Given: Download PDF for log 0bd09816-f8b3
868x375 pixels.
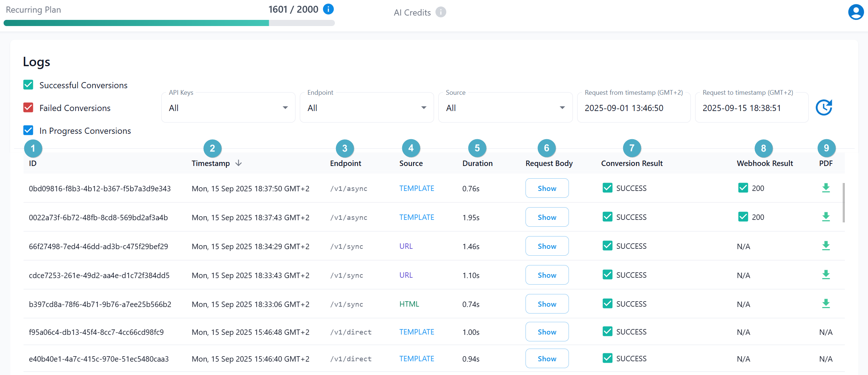Looking at the screenshot, I should [826, 188].
